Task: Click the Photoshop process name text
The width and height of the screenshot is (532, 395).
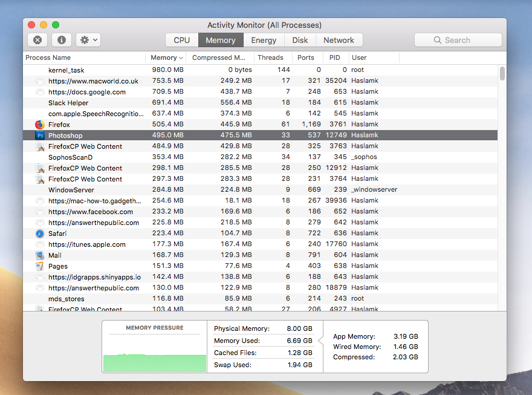Action: [65, 135]
